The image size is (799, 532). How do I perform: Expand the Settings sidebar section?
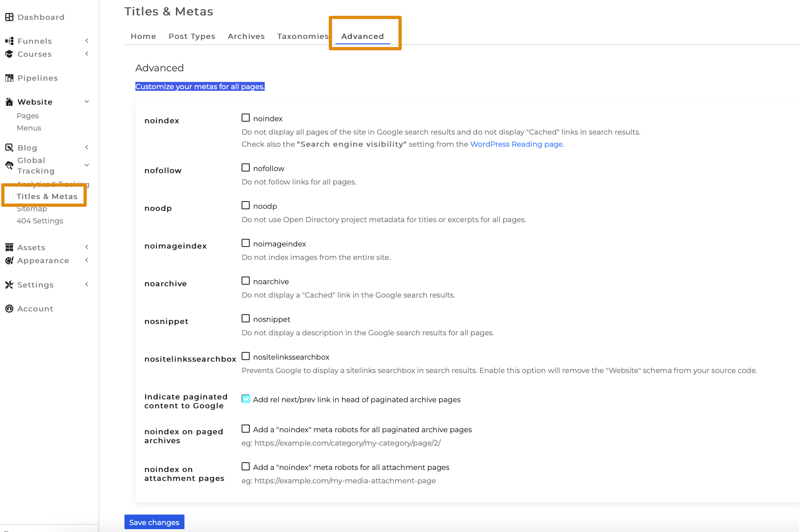pyautogui.click(x=86, y=284)
